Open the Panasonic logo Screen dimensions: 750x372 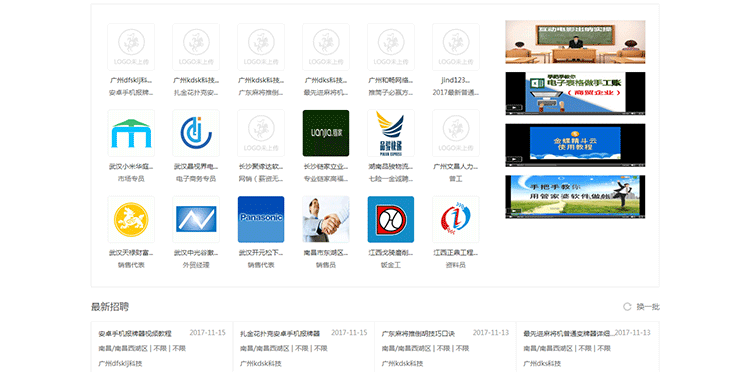click(261, 219)
